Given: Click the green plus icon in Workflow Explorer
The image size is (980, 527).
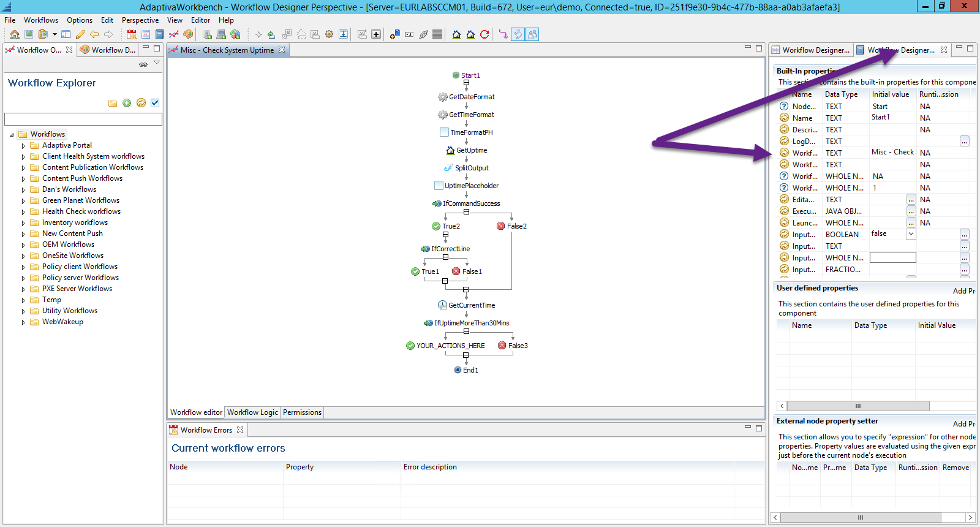Looking at the screenshot, I should point(127,103).
